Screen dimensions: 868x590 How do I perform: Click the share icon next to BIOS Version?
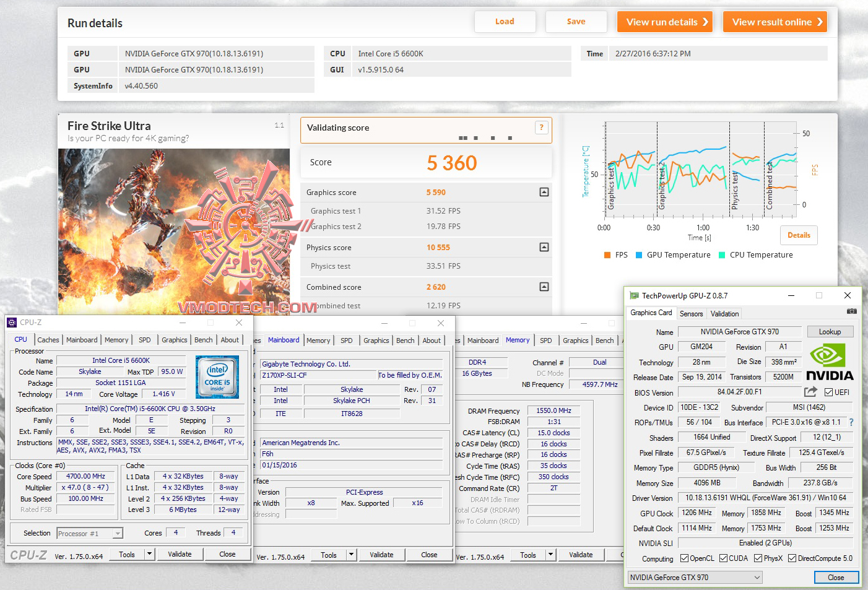pyautogui.click(x=810, y=392)
